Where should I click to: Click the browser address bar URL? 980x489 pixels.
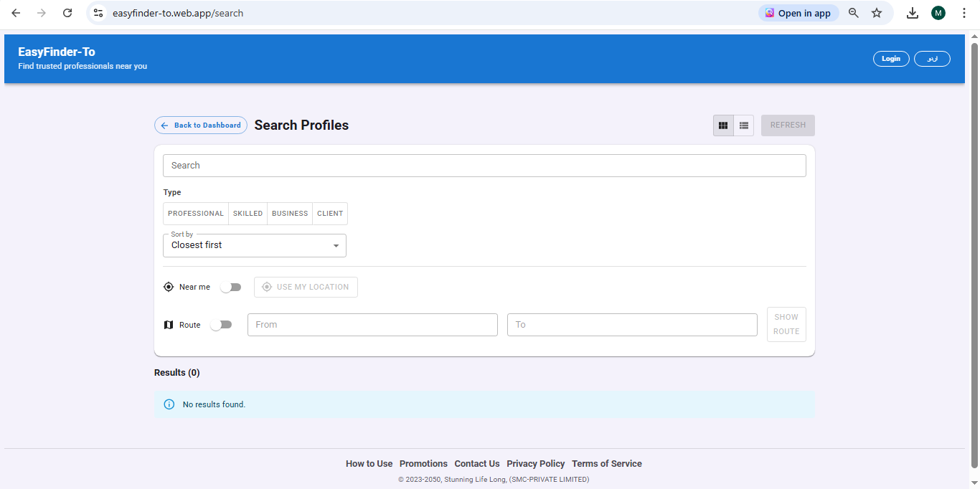[x=178, y=13]
